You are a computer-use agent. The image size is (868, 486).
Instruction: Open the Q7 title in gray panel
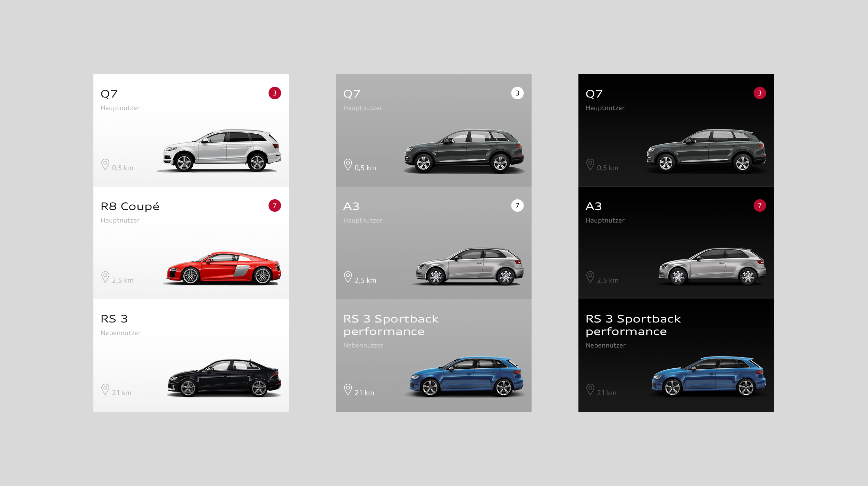[352, 94]
